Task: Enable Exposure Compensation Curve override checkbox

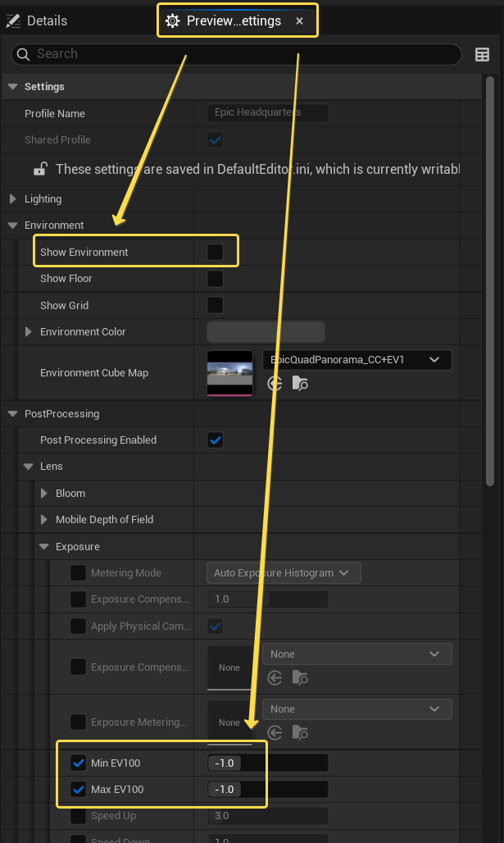Action: pyautogui.click(x=78, y=667)
